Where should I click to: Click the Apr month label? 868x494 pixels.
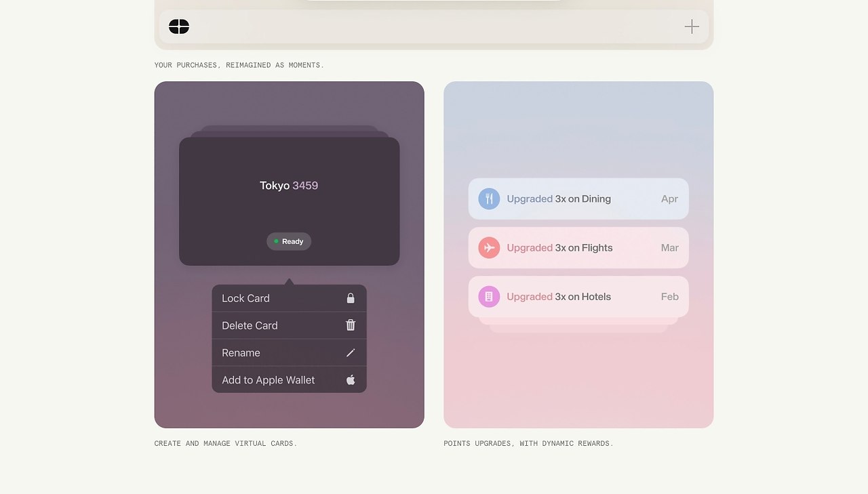coord(669,199)
